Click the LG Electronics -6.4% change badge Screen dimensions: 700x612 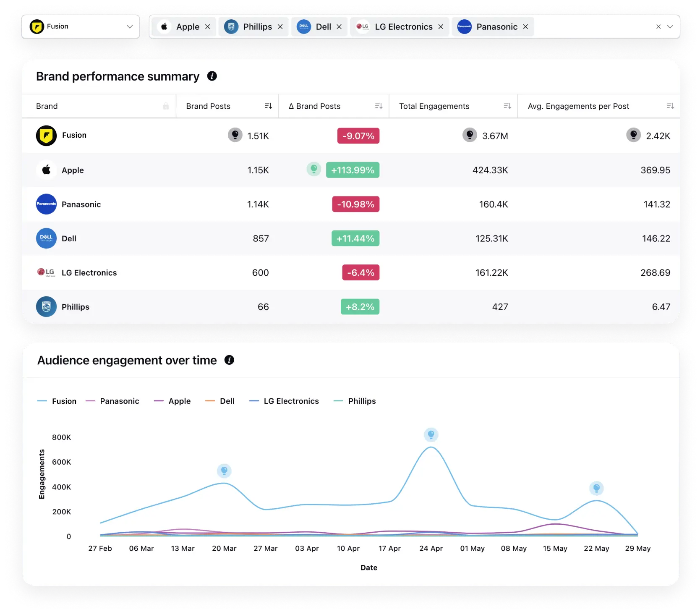(361, 273)
